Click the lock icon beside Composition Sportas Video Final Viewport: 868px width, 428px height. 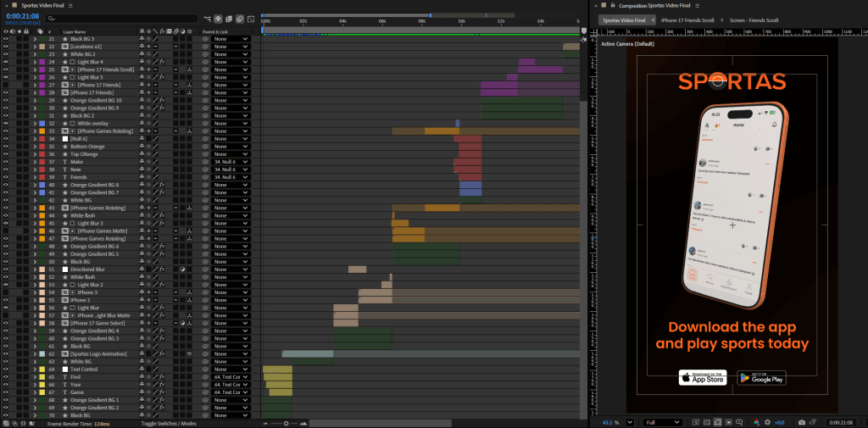tap(613, 5)
